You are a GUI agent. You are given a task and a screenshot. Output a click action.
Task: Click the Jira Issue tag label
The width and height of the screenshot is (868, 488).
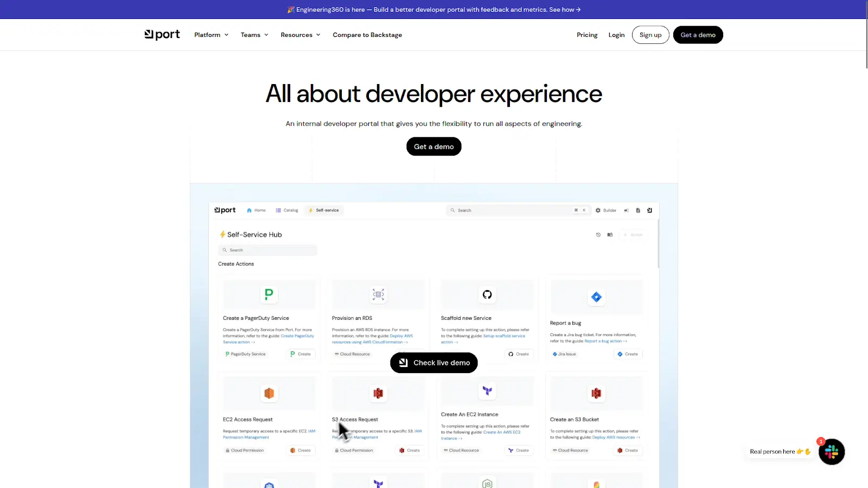pos(564,354)
